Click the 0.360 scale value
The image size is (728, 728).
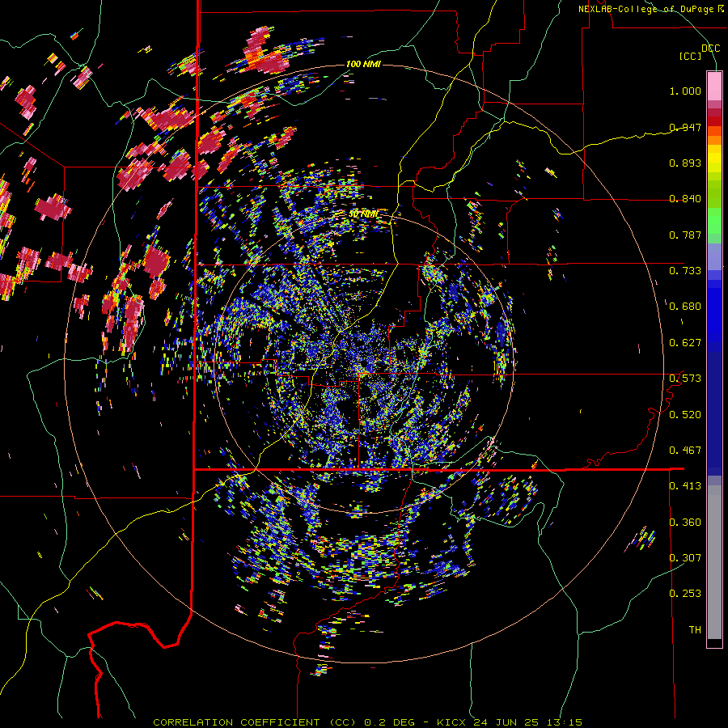coord(685,523)
